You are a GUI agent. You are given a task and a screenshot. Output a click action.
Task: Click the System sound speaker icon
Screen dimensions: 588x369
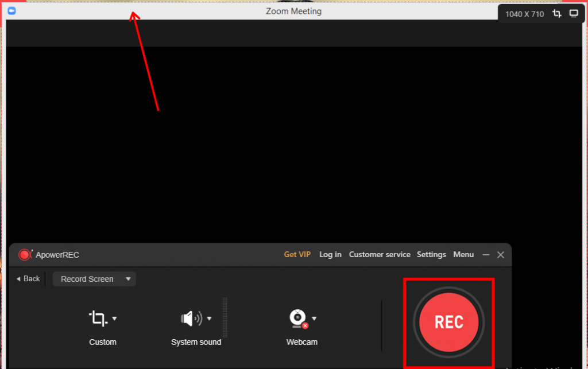point(191,318)
